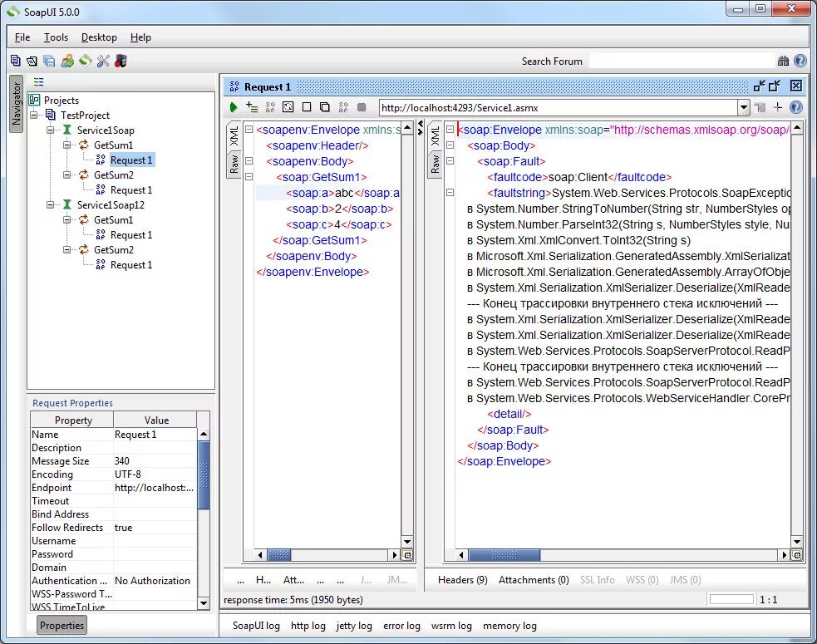Screen dimensions: 817x644
Task: Collapse the Service1Soap service node
Action: point(51,130)
